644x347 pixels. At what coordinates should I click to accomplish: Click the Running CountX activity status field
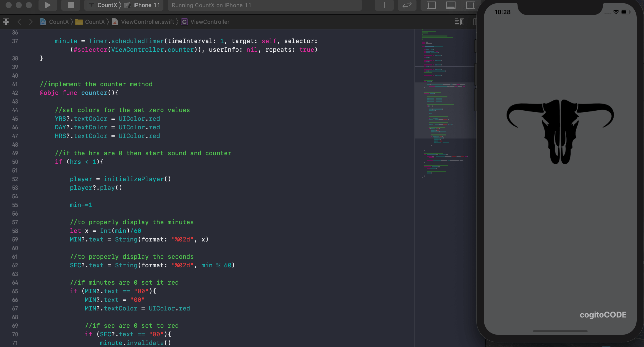(x=264, y=5)
